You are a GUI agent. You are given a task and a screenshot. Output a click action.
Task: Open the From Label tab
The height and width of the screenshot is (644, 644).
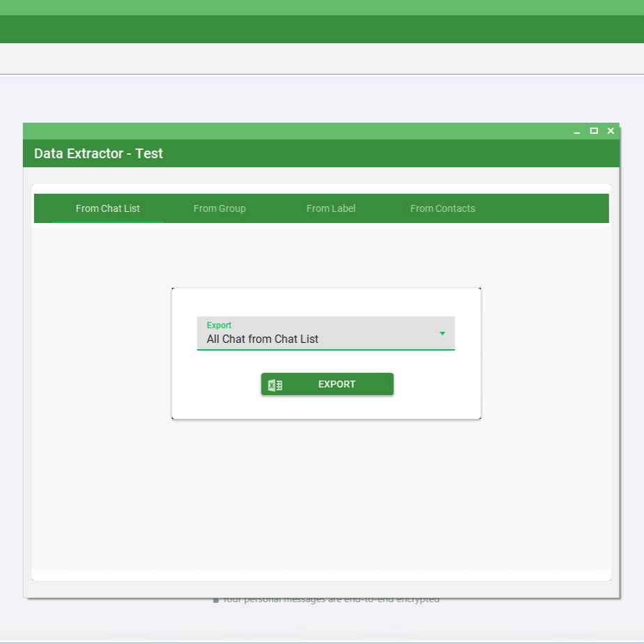pos(331,208)
